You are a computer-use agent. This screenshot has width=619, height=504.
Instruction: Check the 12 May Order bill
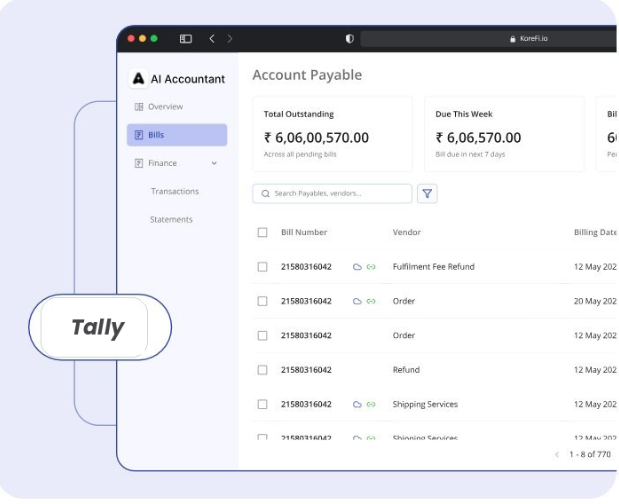pos(262,336)
